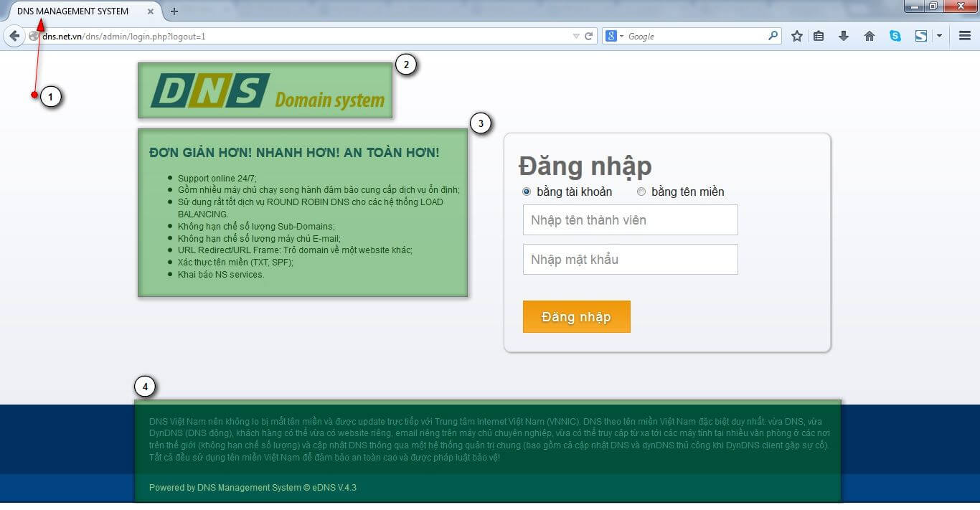Go to the Firefox home page icon
Viewport: 980px width, 510px height.
(870, 36)
